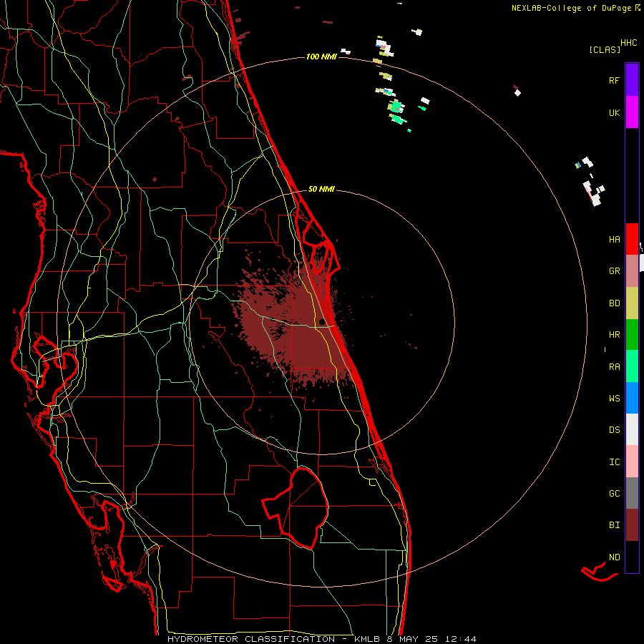
Task: Click the HR legend label
Action: pyautogui.click(x=614, y=335)
